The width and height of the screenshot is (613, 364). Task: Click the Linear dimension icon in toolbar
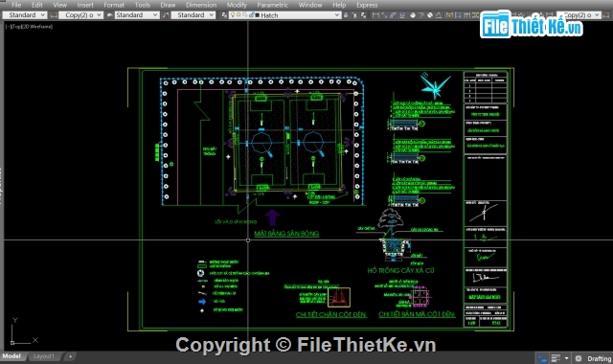pos(375,15)
